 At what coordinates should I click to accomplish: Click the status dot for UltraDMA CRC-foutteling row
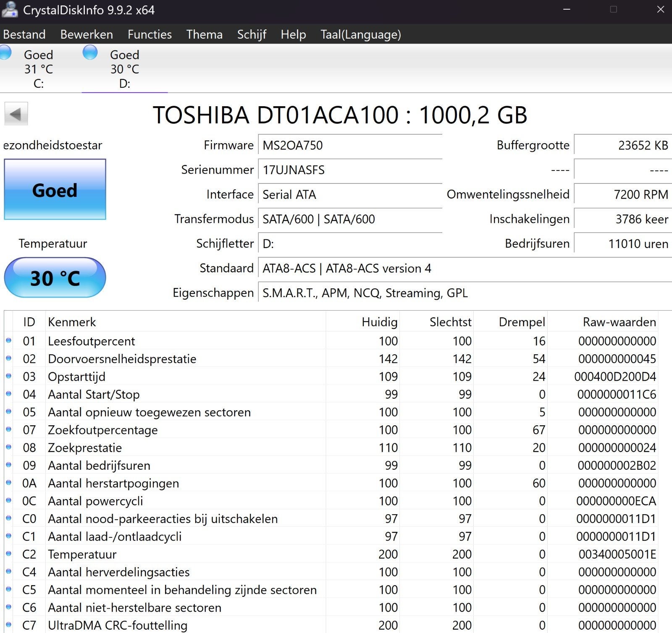tap(8, 625)
